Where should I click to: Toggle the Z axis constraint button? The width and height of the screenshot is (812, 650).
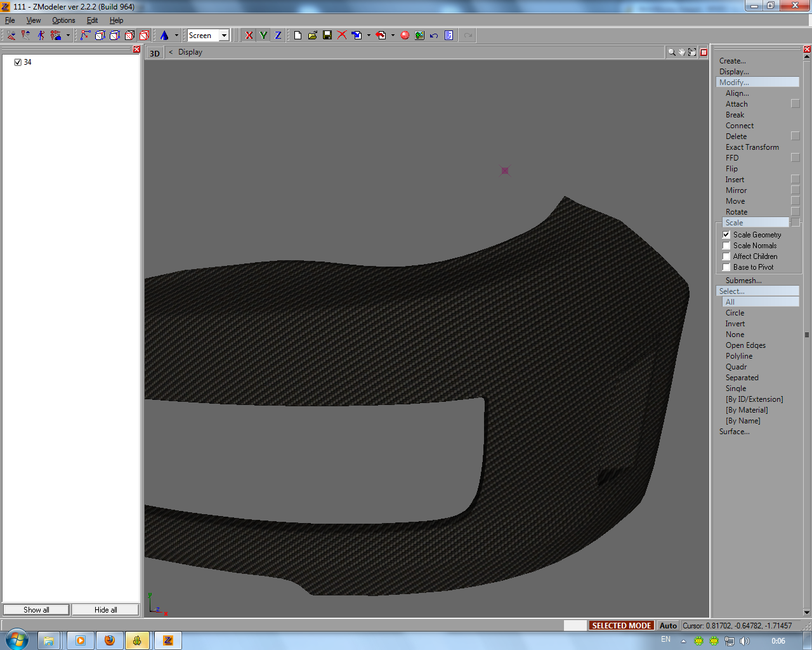click(278, 36)
